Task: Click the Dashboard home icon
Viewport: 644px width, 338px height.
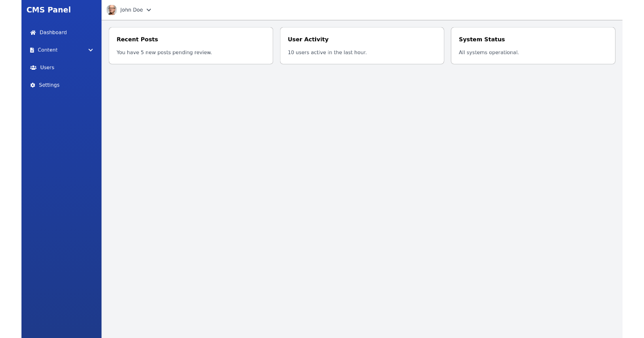Action: click(33, 33)
